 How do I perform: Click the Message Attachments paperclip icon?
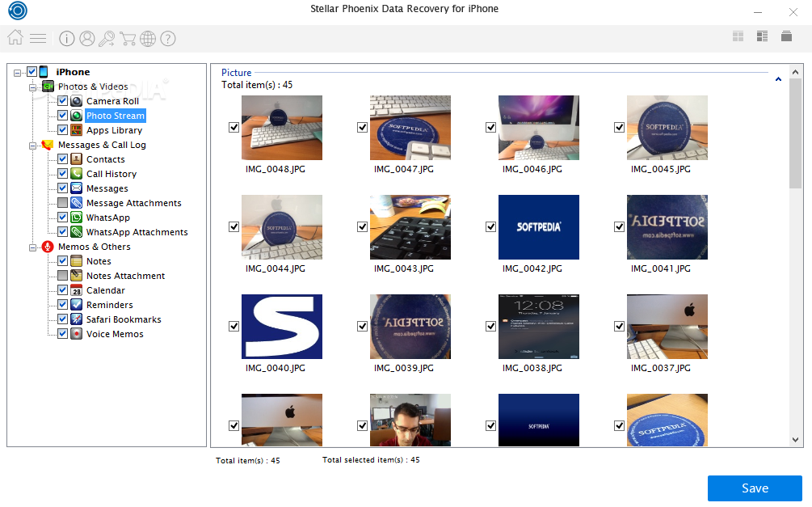click(76, 203)
